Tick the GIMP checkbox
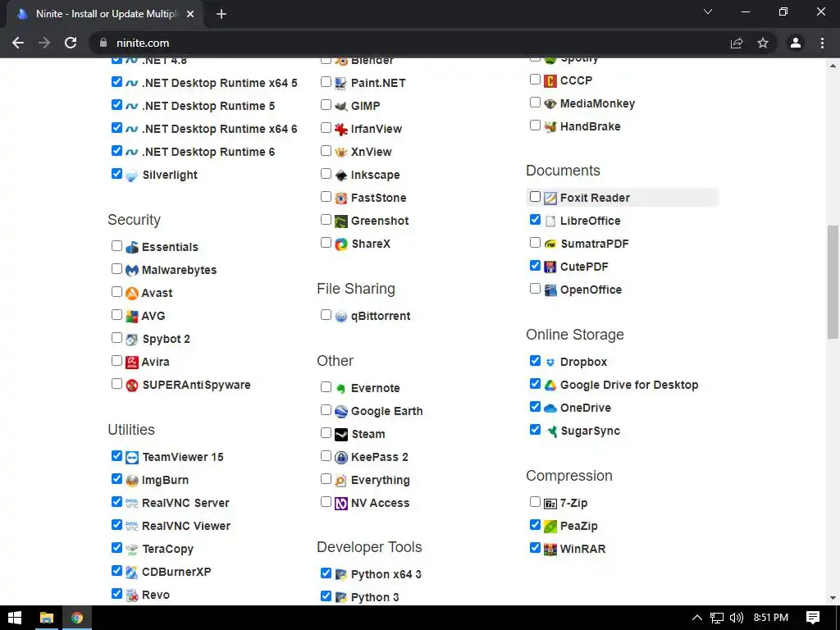Viewport: 840px width, 630px height. tap(326, 104)
